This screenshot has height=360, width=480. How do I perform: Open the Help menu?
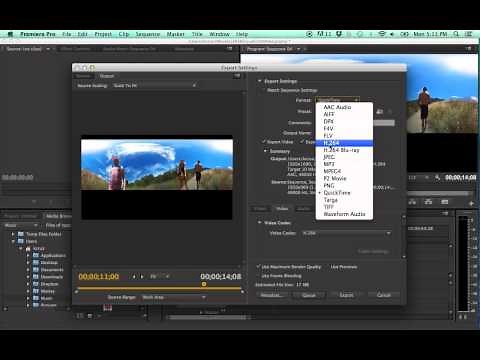click(x=242, y=34)
